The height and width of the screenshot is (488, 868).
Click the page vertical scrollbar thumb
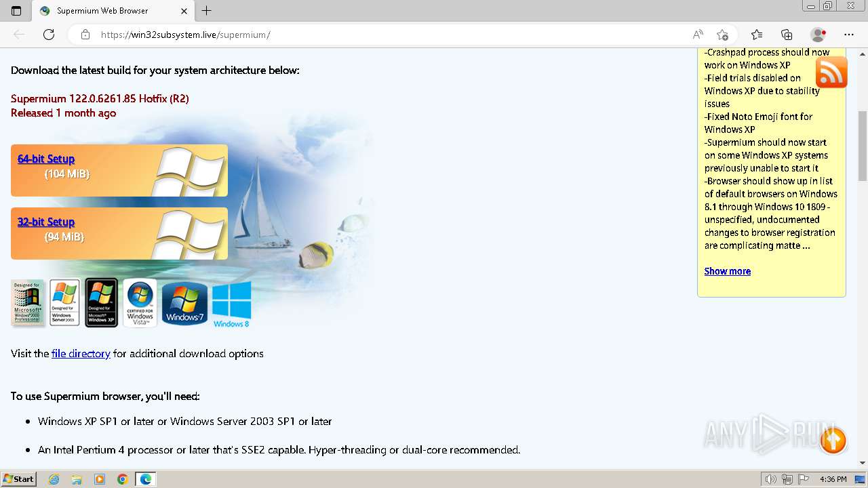point(863,146)
